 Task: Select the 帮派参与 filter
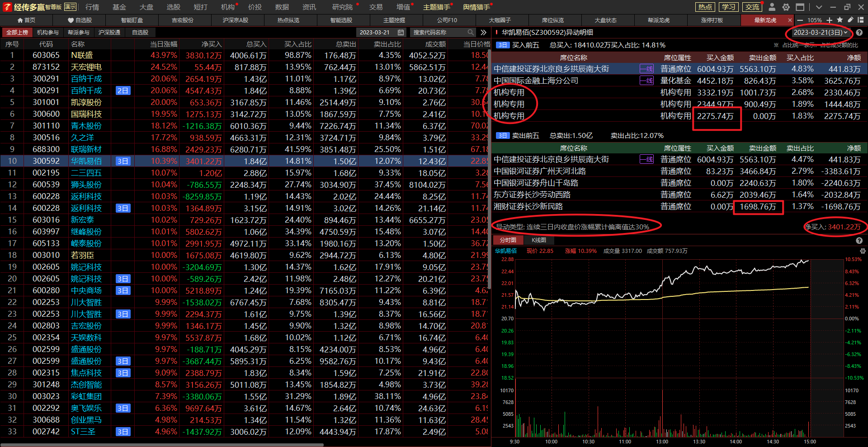point(79,32)
